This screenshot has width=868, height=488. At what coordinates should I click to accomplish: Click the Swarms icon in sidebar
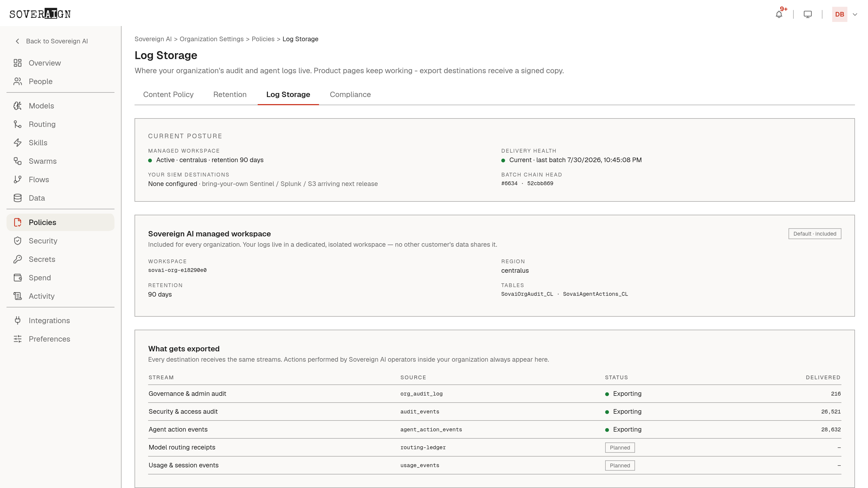[18, 161]
